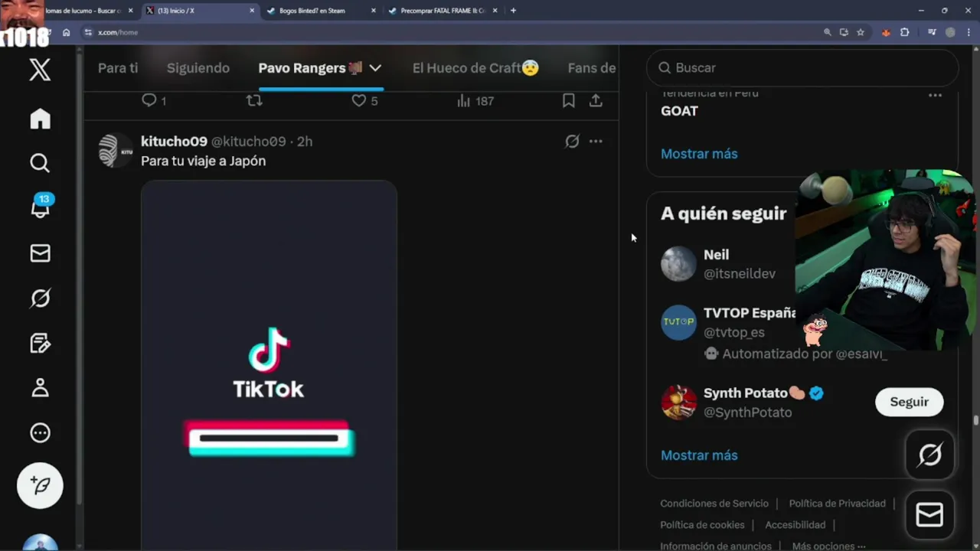Click browser home button

click(x=67, y=32)
